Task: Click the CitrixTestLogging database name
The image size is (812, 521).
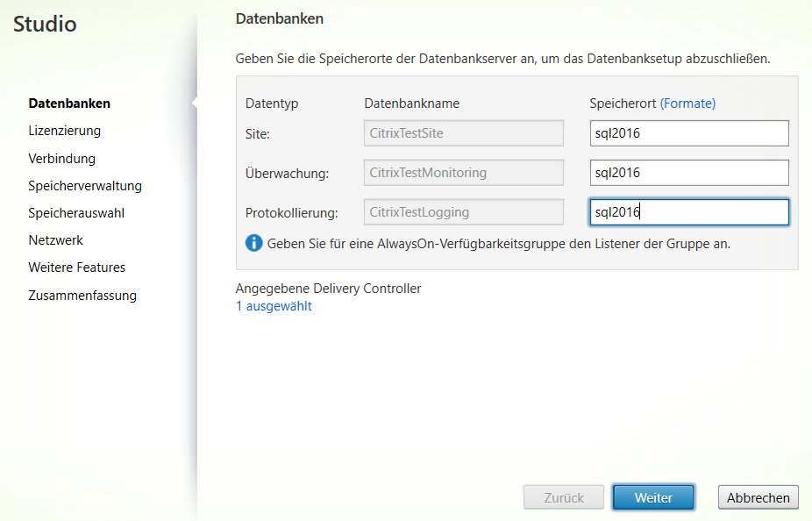Action: [463, 211]
